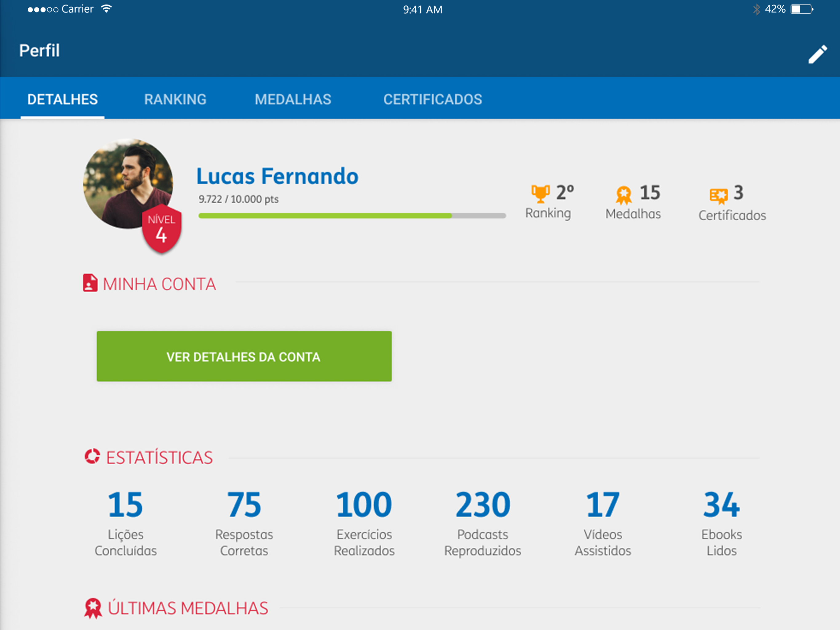Tap the Wi-Fi status icon

point(107,9)
